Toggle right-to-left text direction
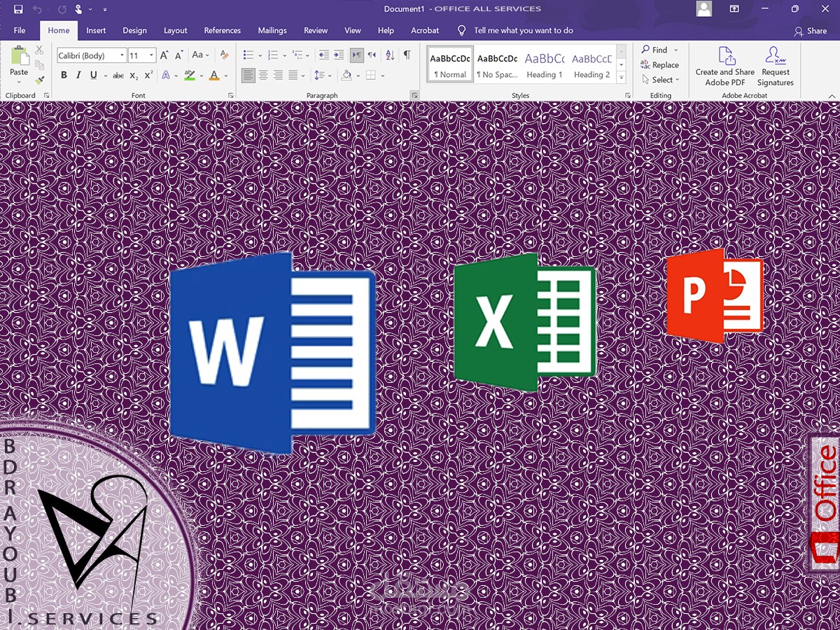This screenshot has width=840, height=630. coord(372,55)
